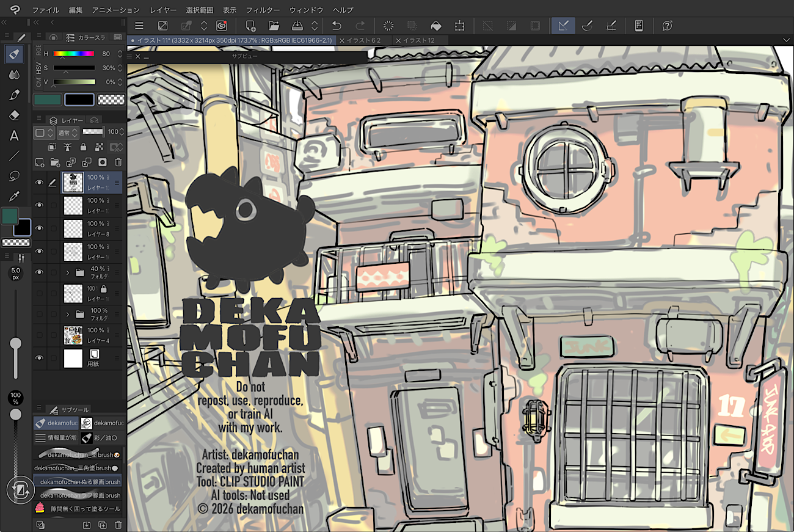Expand the 40% opacity folder

tap(68, 273)
